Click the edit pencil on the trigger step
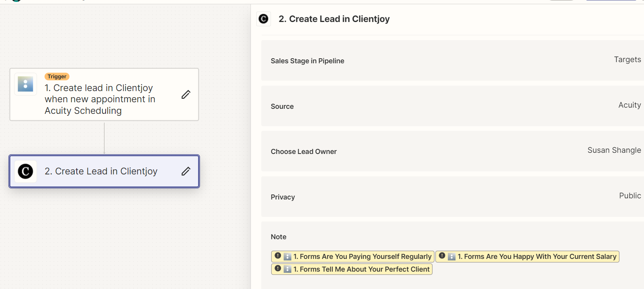Viewport: 644px width, 289px height. click(x=186, y=95)
